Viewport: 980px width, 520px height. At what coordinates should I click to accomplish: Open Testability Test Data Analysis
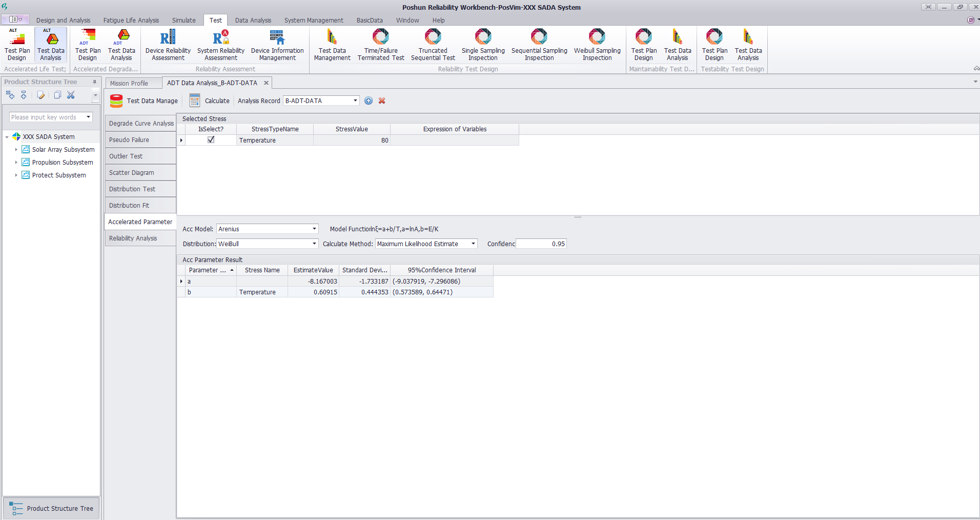[x=748, y=45]
